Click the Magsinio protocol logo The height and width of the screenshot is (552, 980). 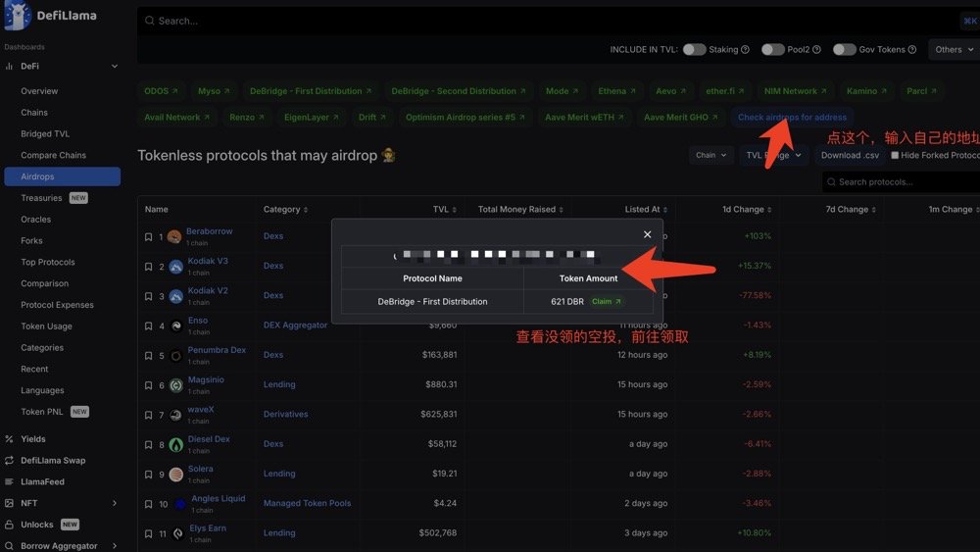pos(176,385)
